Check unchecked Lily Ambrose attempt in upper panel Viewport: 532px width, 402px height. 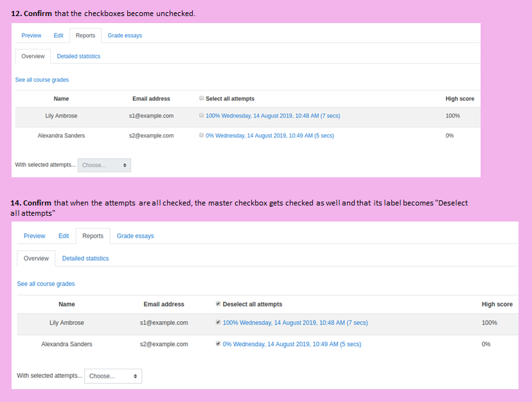201,116
